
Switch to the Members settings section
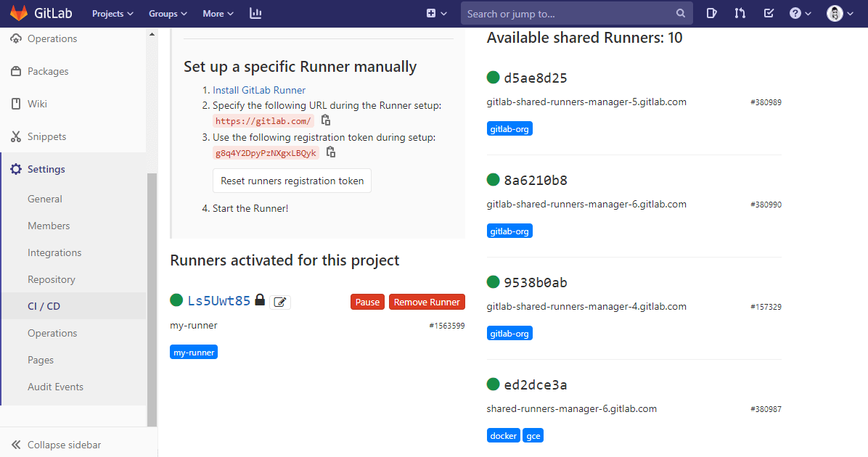pyautogui.click(x=49, y=225)
